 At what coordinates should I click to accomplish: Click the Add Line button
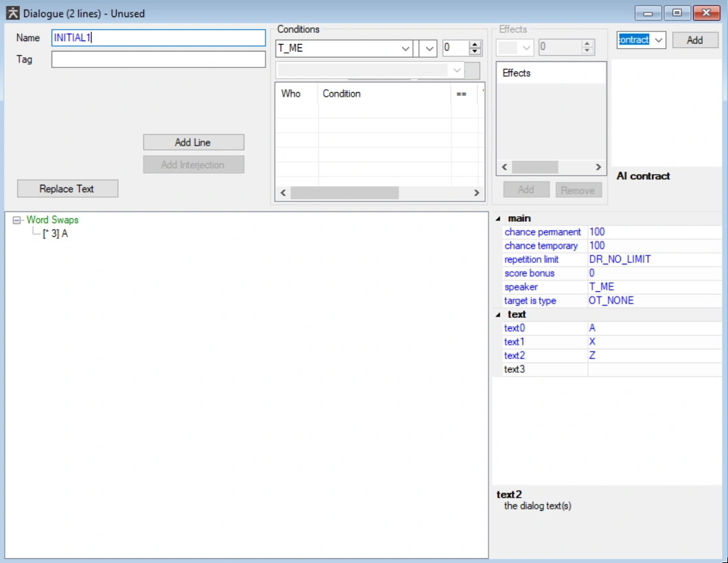point(193,143)
